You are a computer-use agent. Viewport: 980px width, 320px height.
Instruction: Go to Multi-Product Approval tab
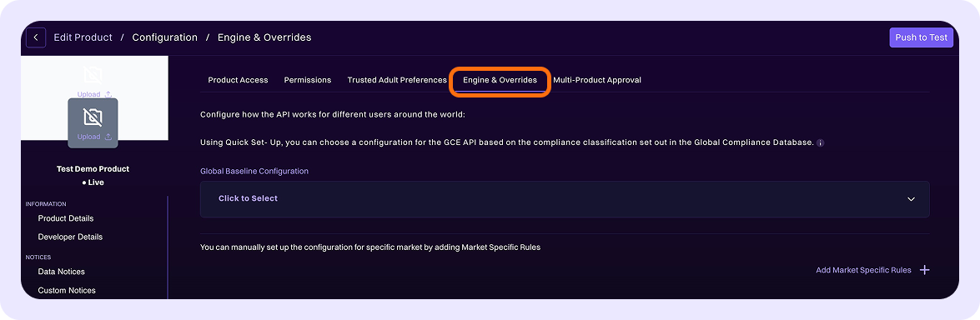click(x=597, y=80)
